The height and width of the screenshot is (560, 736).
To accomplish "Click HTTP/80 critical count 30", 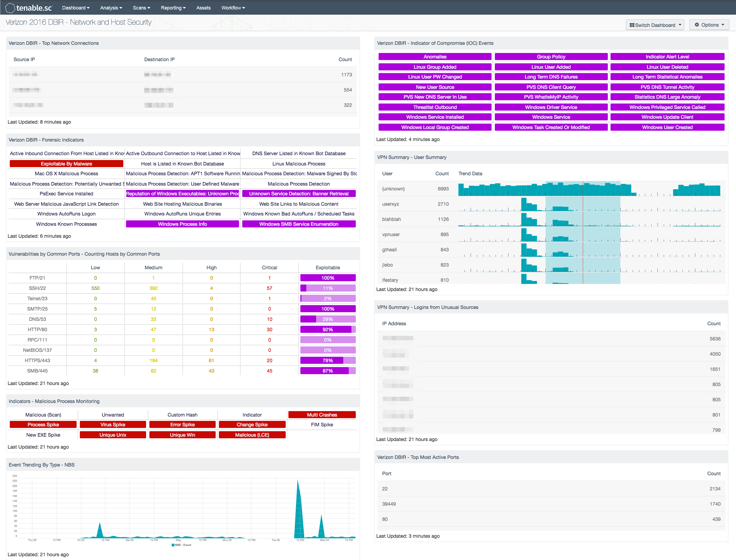I will tap(269, 329).
